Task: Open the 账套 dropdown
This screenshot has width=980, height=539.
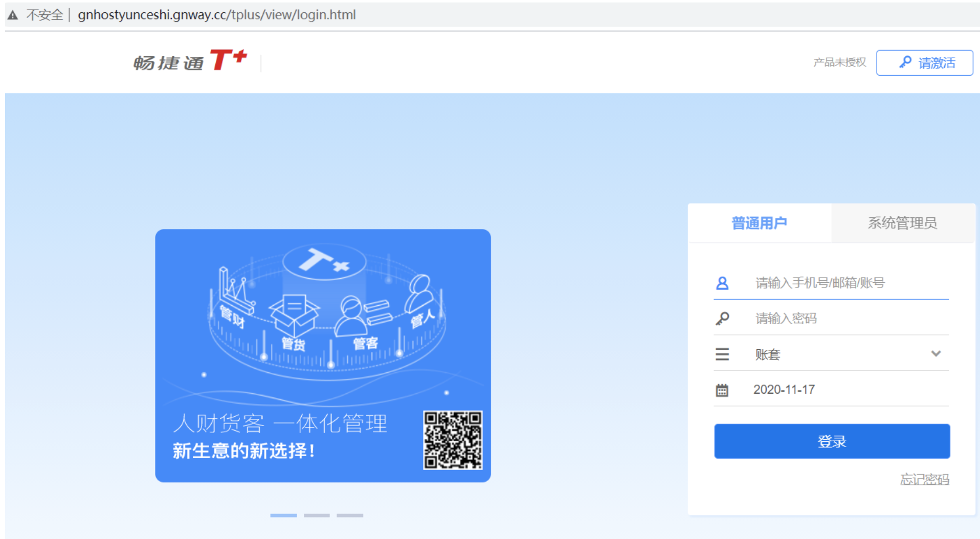Action: click(x=831, y=354)
